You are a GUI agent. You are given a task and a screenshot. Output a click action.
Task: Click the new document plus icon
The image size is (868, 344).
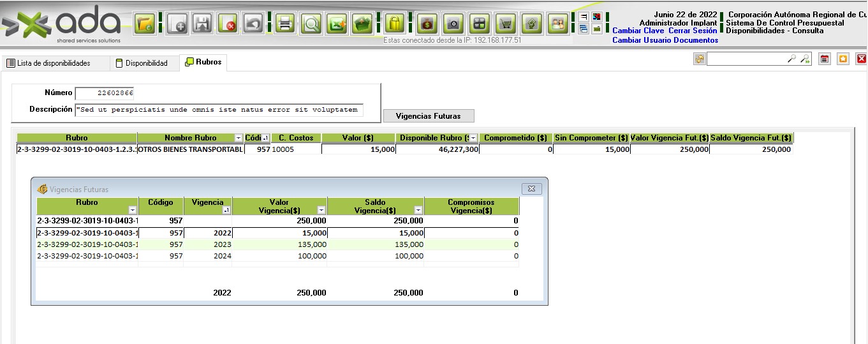[x=177, y=24]
